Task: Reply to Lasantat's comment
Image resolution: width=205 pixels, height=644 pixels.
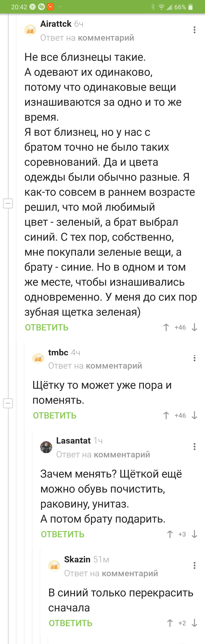Action: pos(62,534)
